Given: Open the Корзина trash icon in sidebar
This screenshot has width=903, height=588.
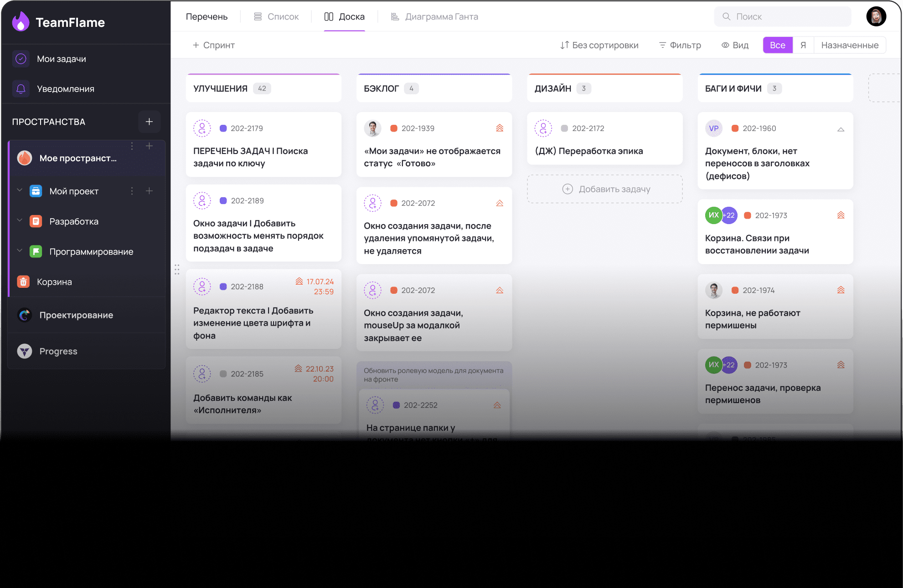Looking at the screenshot, I should pyautogui.click(x=23, y=282).
